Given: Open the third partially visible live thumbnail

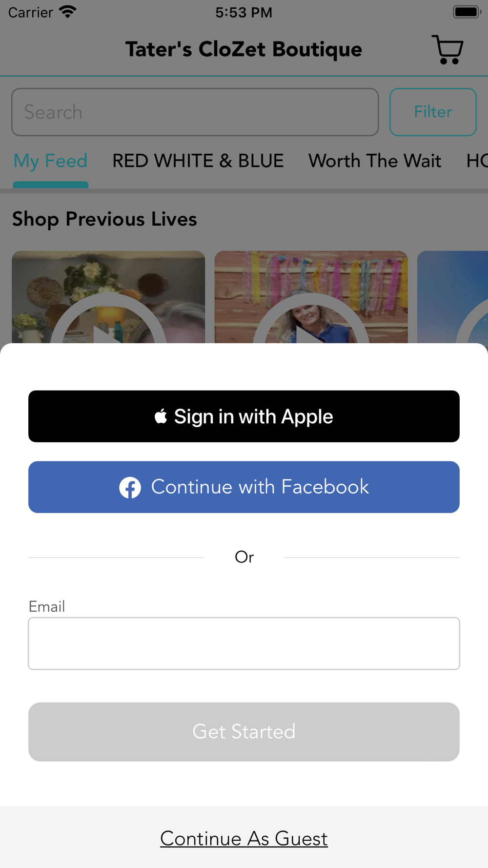Looking at the screenshot, I should (x=452, y=297).
